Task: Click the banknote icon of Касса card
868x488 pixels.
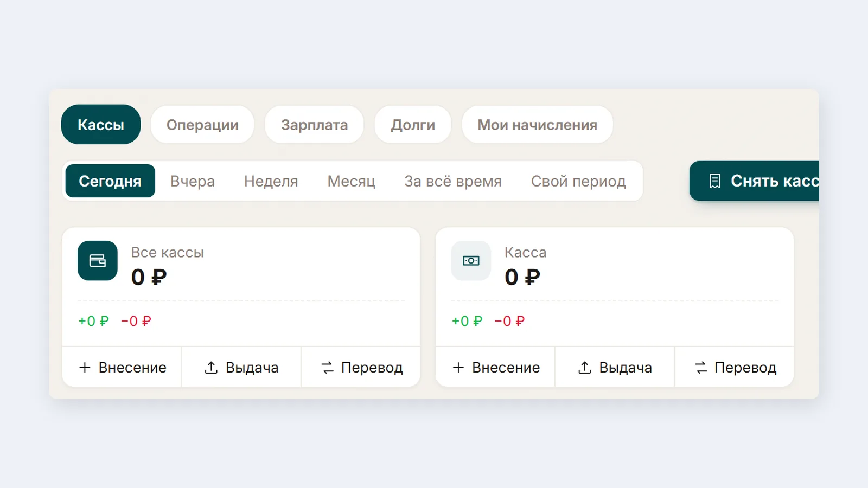Action: [471, 261]
